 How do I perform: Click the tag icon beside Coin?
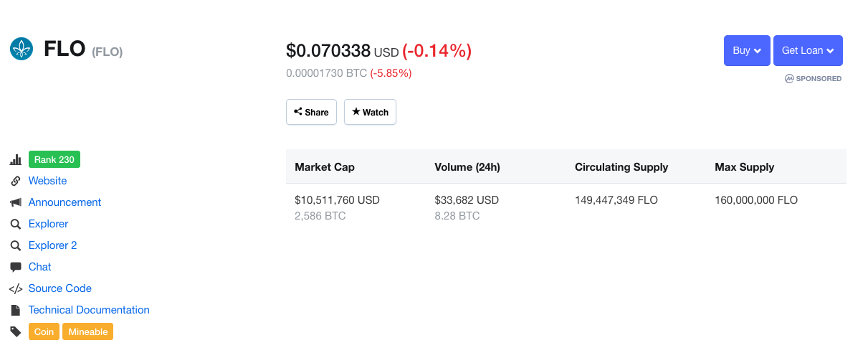pos(15,331)
